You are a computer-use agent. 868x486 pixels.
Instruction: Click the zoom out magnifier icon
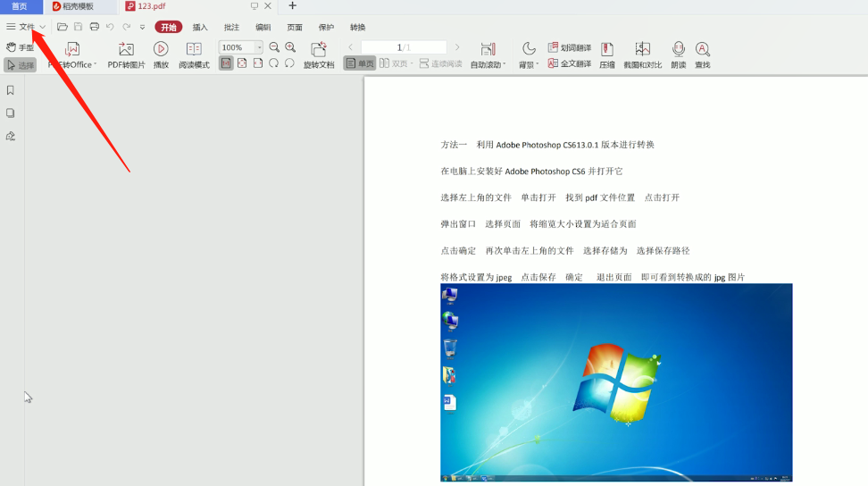(x=274, y=47)
